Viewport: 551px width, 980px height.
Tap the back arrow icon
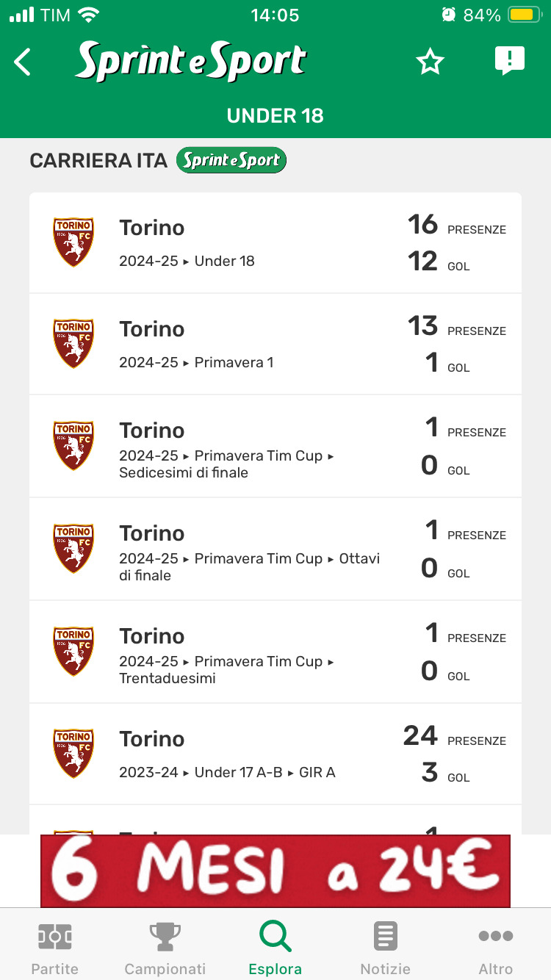[24, 62]
